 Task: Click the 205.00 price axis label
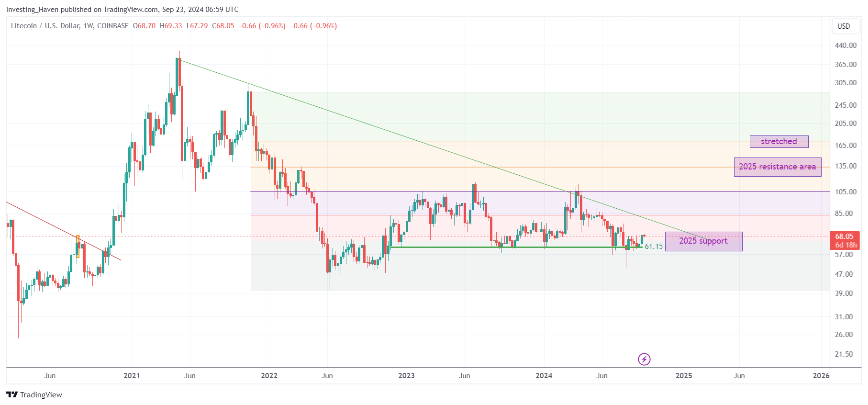point(846,124)
